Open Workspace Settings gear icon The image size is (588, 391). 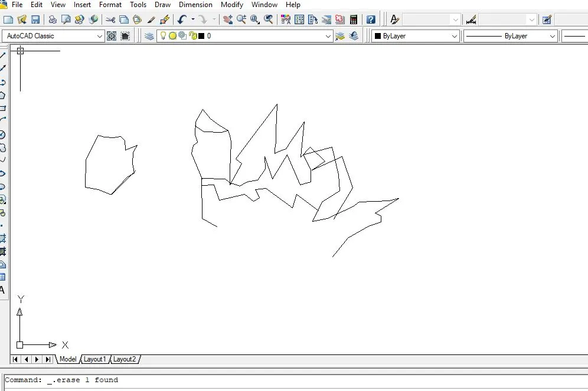click(112, 36)
